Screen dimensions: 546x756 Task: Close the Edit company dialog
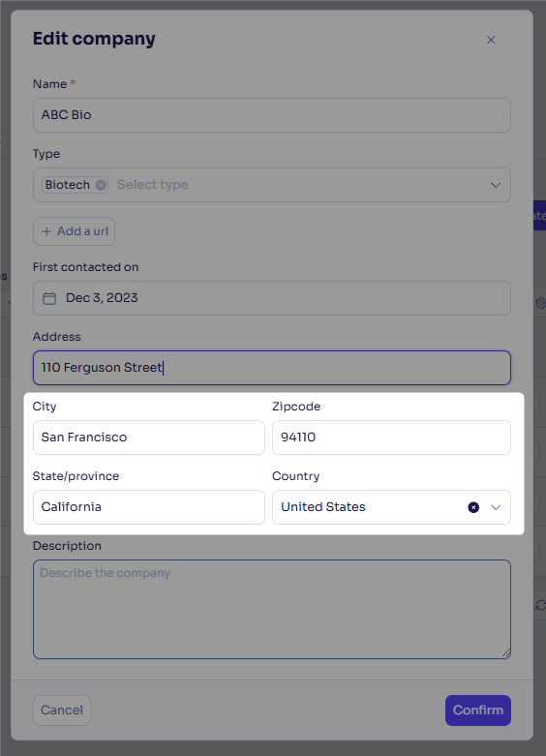tap(491, 40)
